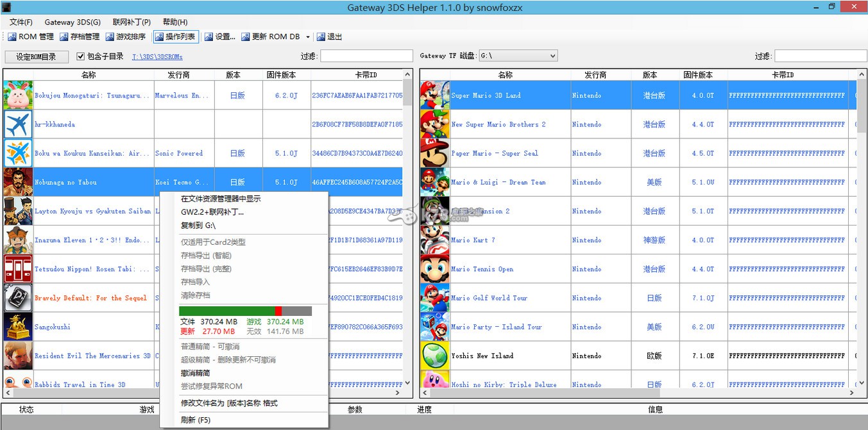The image size is (868, 430).
Task: Click Sangokushi game icon
Action: [18, 327]
